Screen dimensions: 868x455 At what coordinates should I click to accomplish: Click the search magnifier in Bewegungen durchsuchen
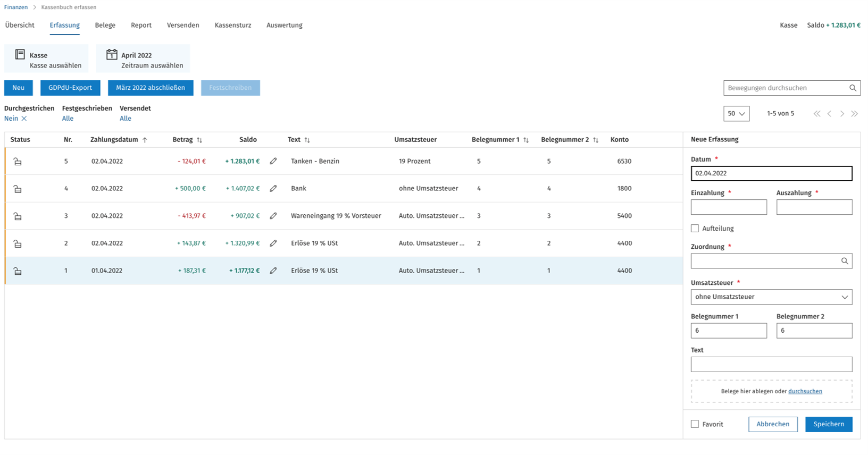[853, 88]
